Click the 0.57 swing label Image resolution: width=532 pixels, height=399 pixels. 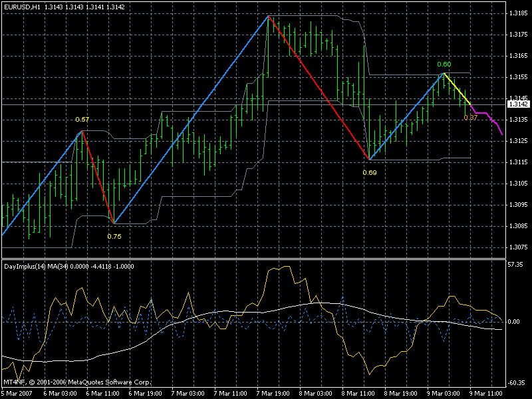[82, 120]
